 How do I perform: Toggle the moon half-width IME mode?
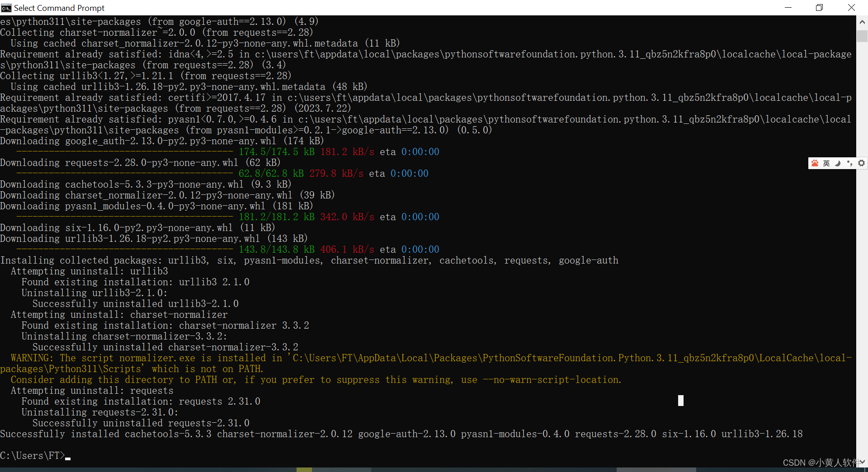(838, 163)
